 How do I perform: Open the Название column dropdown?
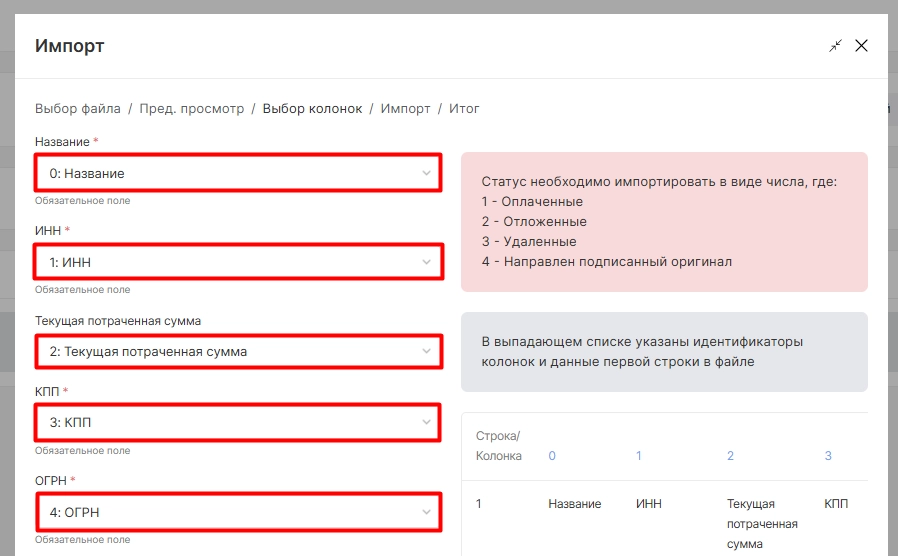238,173
